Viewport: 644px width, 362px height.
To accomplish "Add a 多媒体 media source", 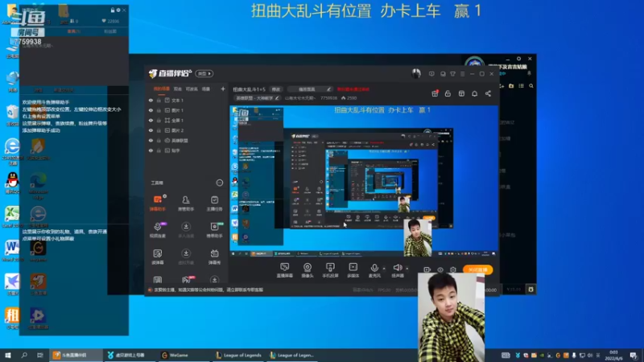I will [353, 270].
